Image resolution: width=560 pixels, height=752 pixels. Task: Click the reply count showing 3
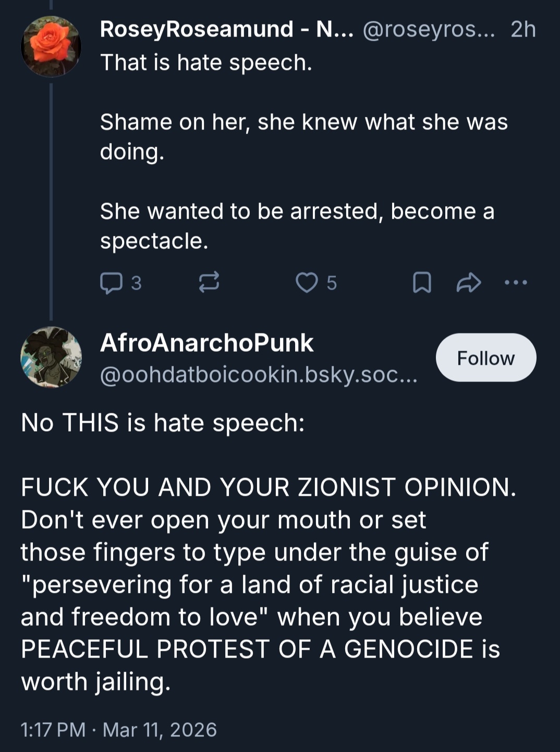point(136,283)
